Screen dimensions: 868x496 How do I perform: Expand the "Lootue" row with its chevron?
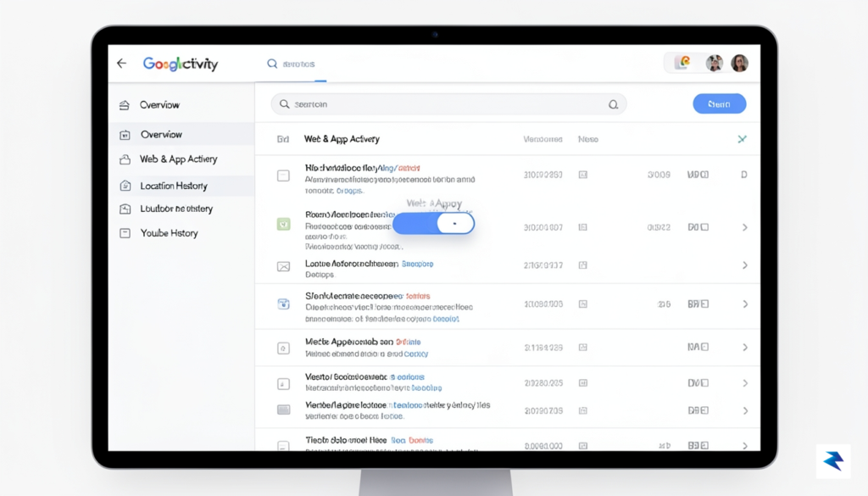pos(744,265)
